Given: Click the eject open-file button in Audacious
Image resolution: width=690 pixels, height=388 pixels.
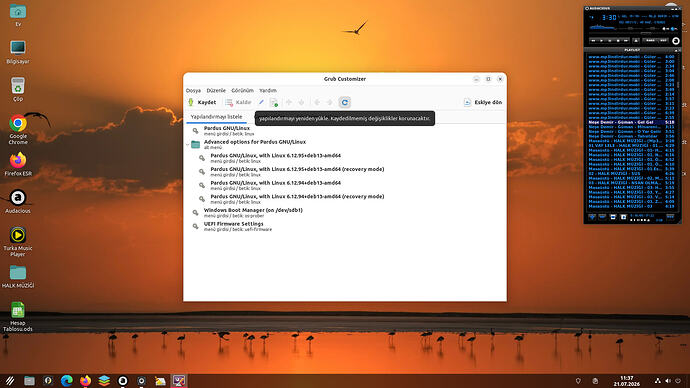Looking at the screenshot, I should (x=636, y=40).
